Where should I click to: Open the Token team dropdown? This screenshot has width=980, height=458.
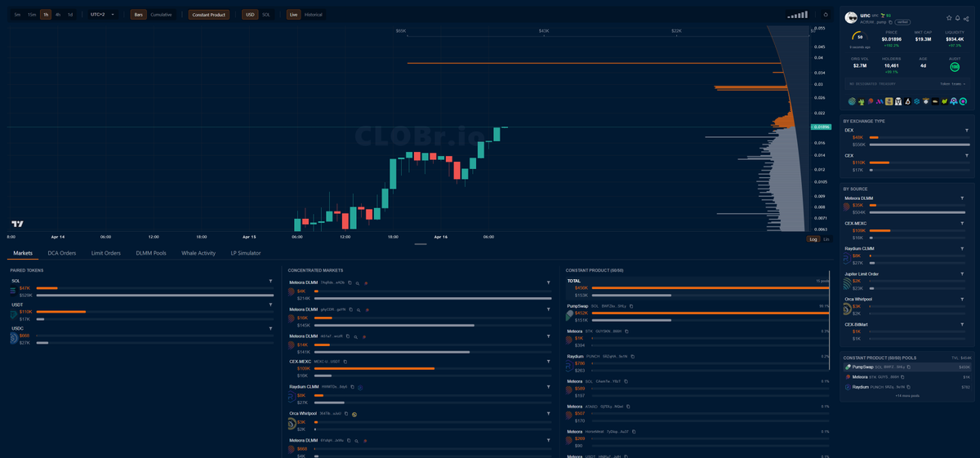[952, 83]
